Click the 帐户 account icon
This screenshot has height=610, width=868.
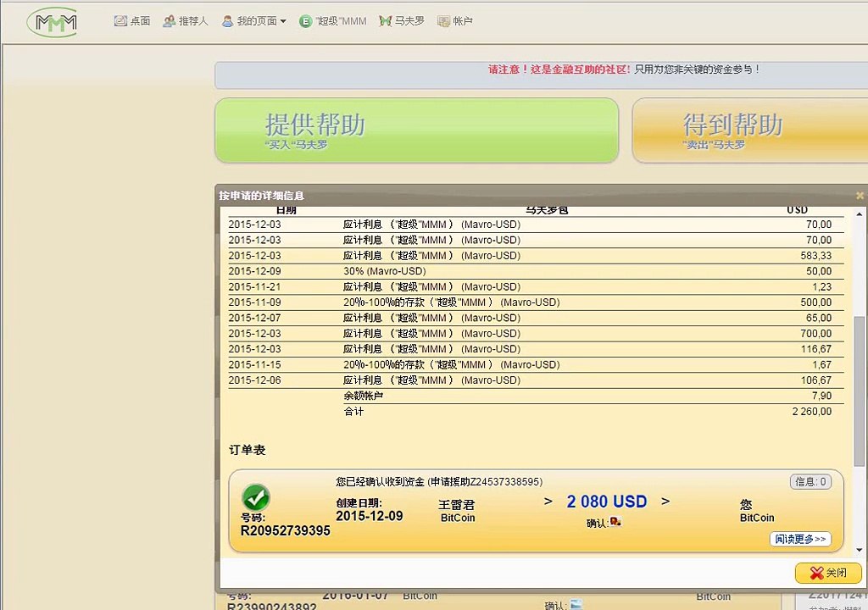(x=443, y=21)
